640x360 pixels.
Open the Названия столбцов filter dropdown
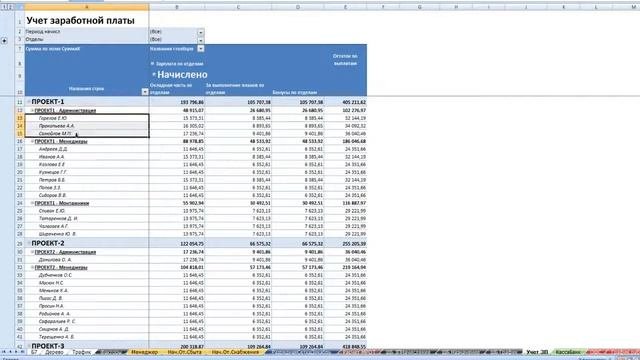[200, 49]
